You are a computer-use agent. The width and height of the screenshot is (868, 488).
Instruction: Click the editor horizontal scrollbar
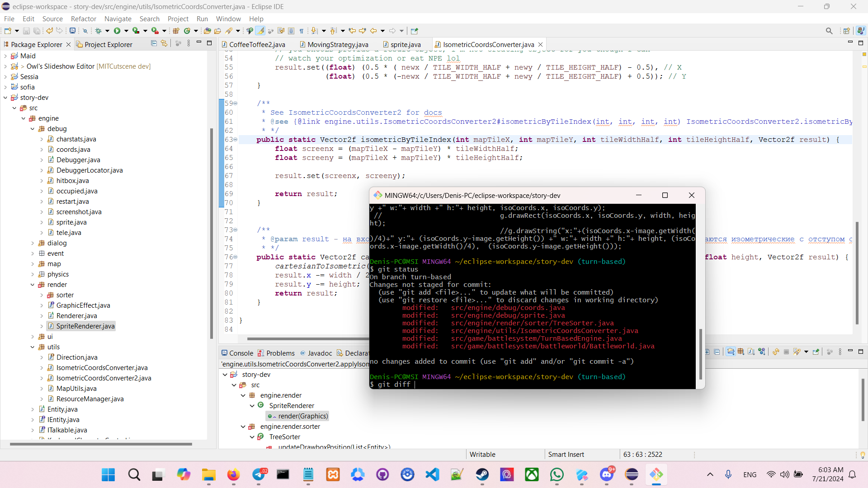pyautogui.click(x=307, y=338)
